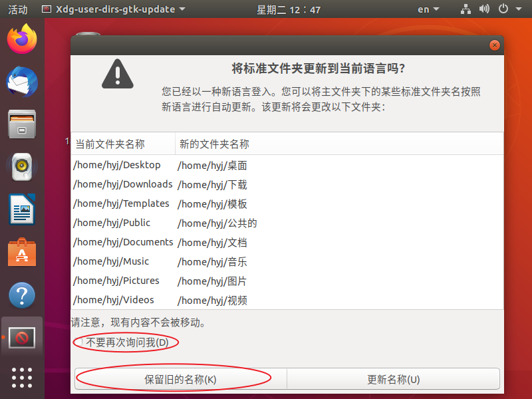
Task: Expand the Xdg-user-dirs-gtk-update app menu
Action: click(x=113, y=9)
